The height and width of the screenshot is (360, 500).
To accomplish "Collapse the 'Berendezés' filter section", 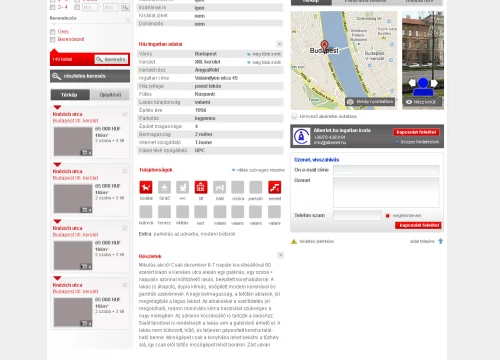I will tap(128, 19).
